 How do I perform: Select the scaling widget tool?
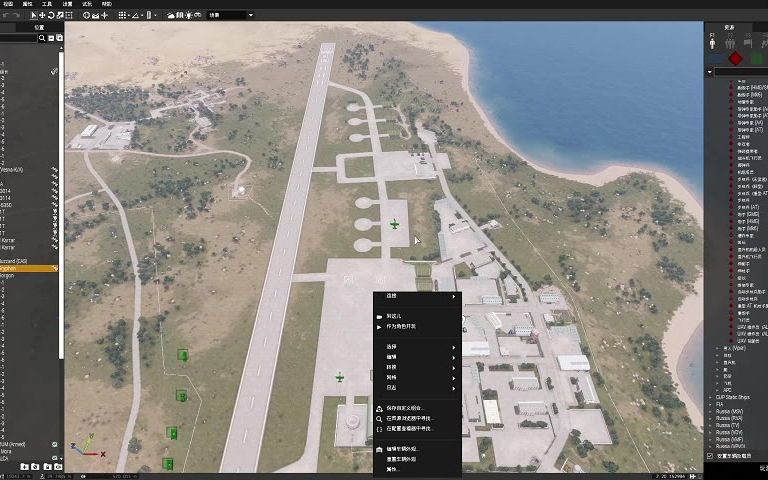tap(60, 15)
